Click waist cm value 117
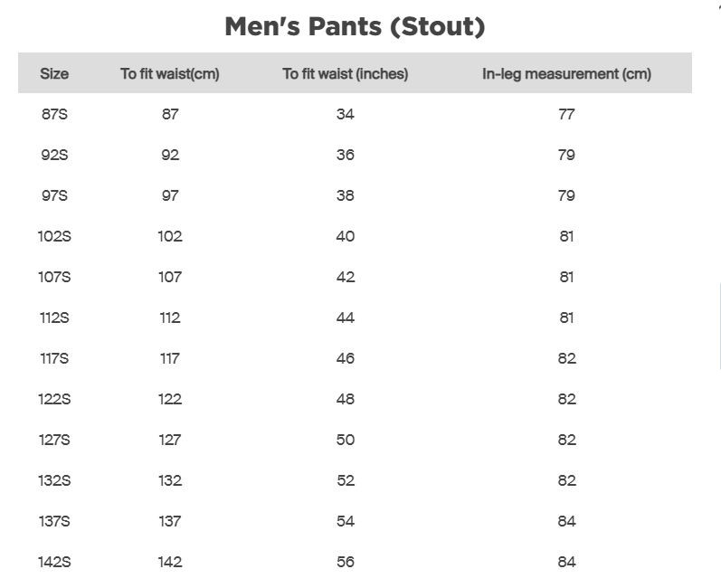The height and width of the screenshot is (588, 721). tap(170, 359)
